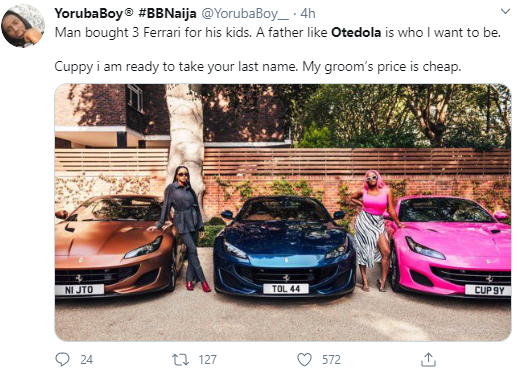Image resolution: width=519 pixels, height=370 pixels.
Task: Open the YorubaBoy® display name profile
Action: click(x=94, y=13)
